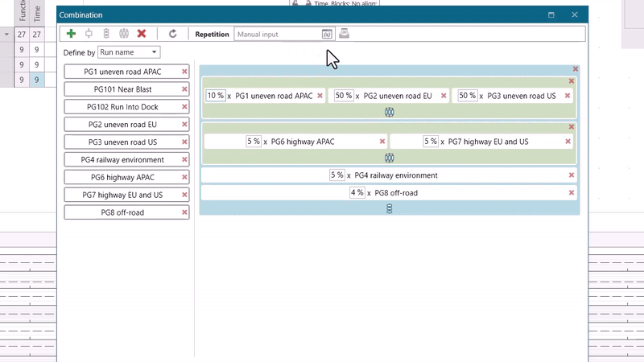The height and width of the screenshot is (362, 644).
Task: Remove PG3 uneven road US from left list
Action: point(184,142)
